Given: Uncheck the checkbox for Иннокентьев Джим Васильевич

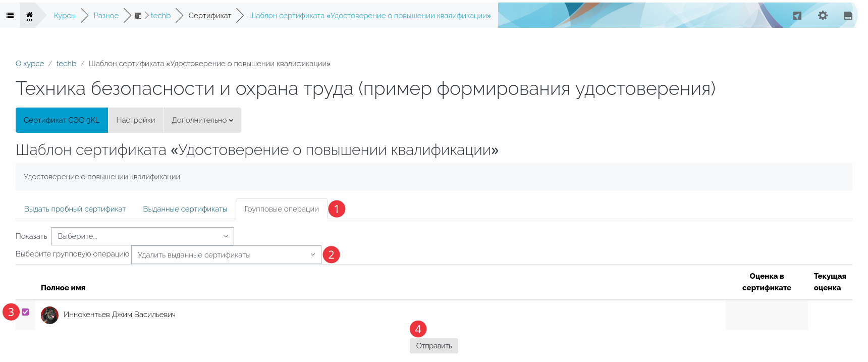Looking at the screenshot, I should (x=25, y=312).
